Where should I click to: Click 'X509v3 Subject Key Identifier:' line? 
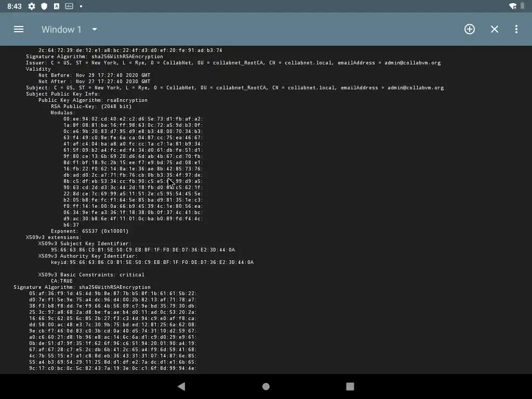coord(85,244)
